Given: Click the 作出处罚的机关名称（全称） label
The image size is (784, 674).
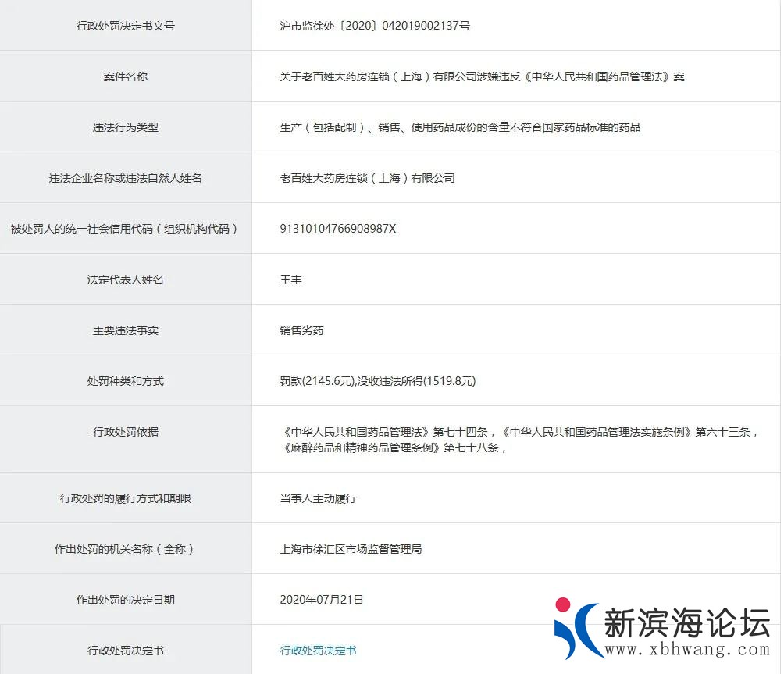Looking at the screenshot, I should click(x=126, y=549).
